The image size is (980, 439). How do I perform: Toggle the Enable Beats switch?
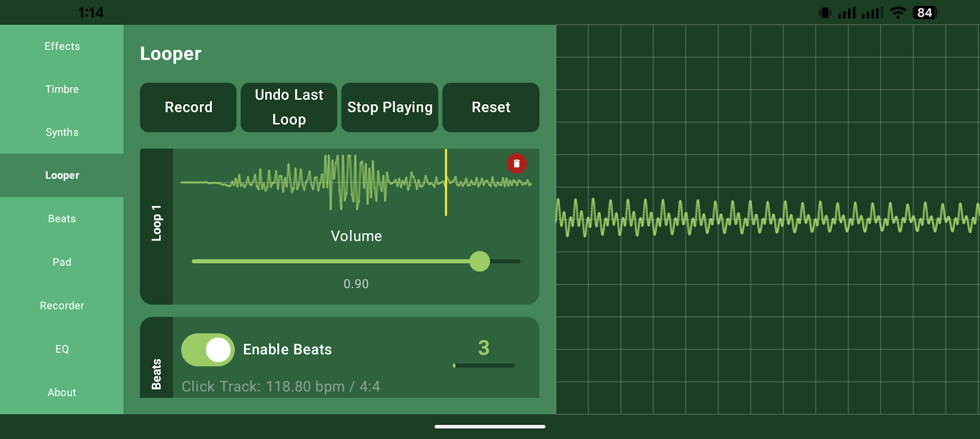[x=208, y=350]
